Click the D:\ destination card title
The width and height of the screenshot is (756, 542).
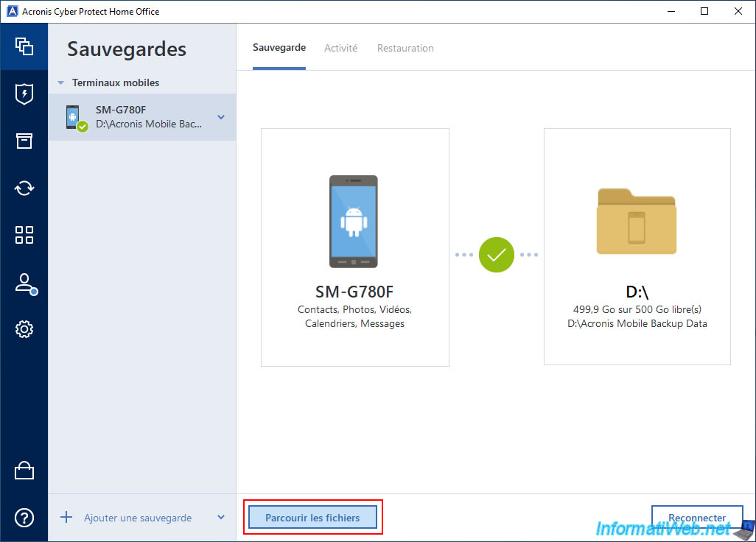tap(637, 292)
